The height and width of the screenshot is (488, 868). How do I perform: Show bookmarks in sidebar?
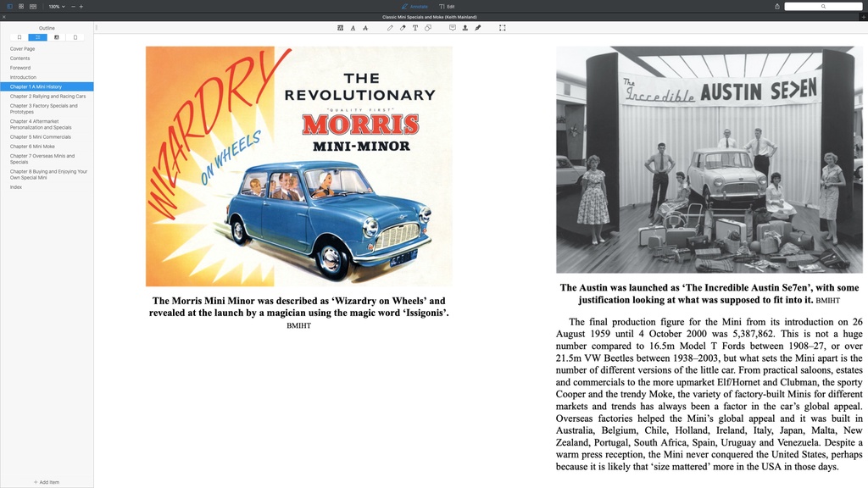tap(19, 37)
